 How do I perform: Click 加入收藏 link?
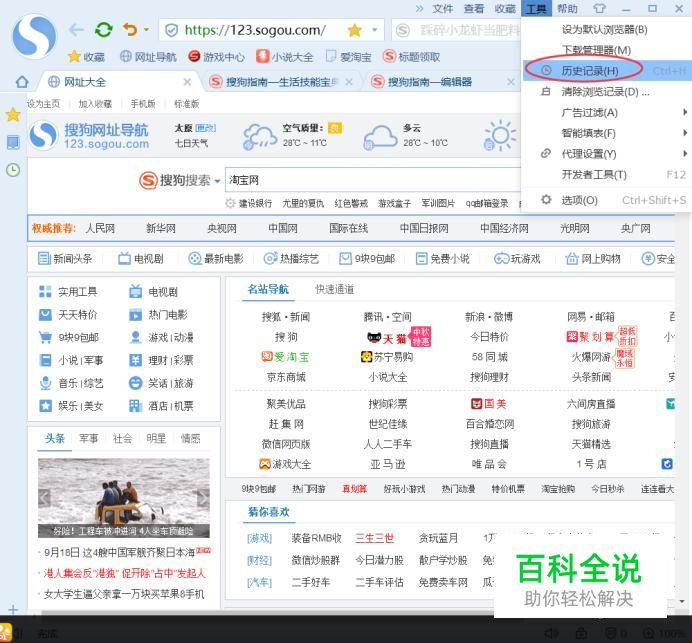(95, 104)
